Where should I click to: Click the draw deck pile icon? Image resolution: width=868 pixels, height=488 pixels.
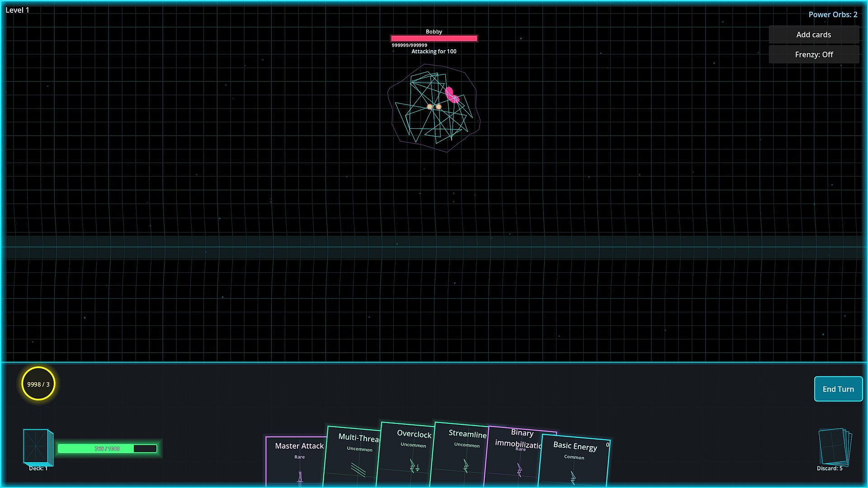pos(38,447)
